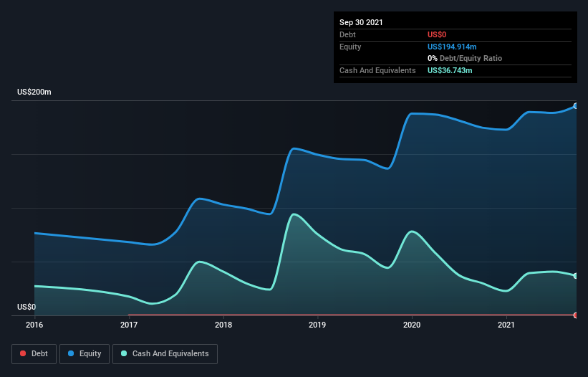Click the Debt row label in tooltip
588x377 pixels.
coord(347,34)
